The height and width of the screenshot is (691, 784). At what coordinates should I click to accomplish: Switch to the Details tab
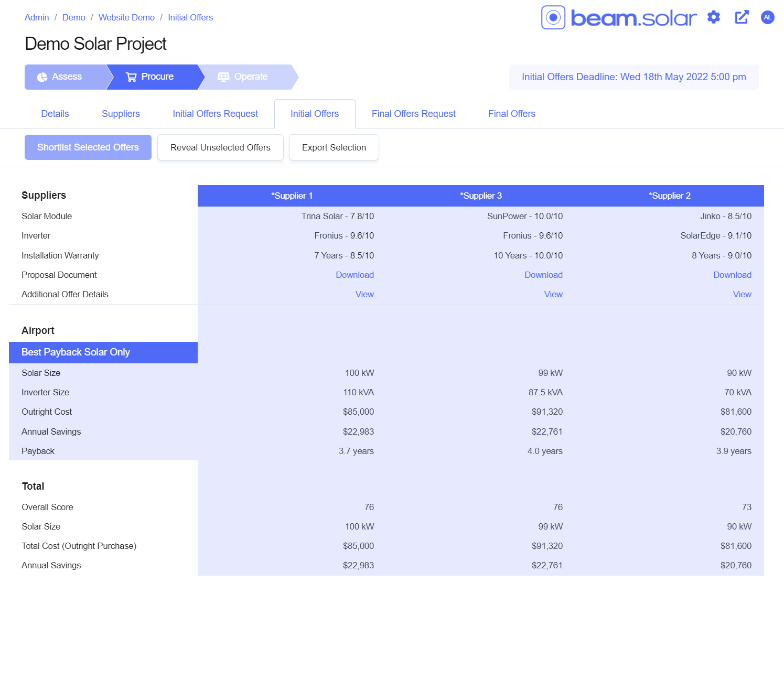(55, 114)
